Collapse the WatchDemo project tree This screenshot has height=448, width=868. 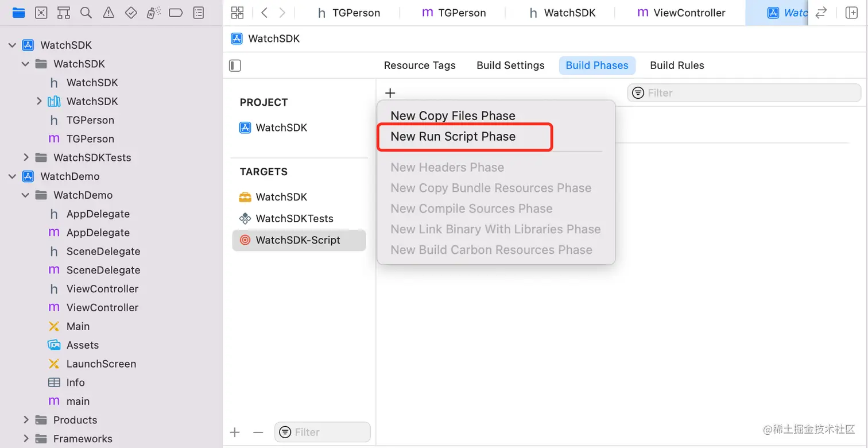click(x=12, y=176)
